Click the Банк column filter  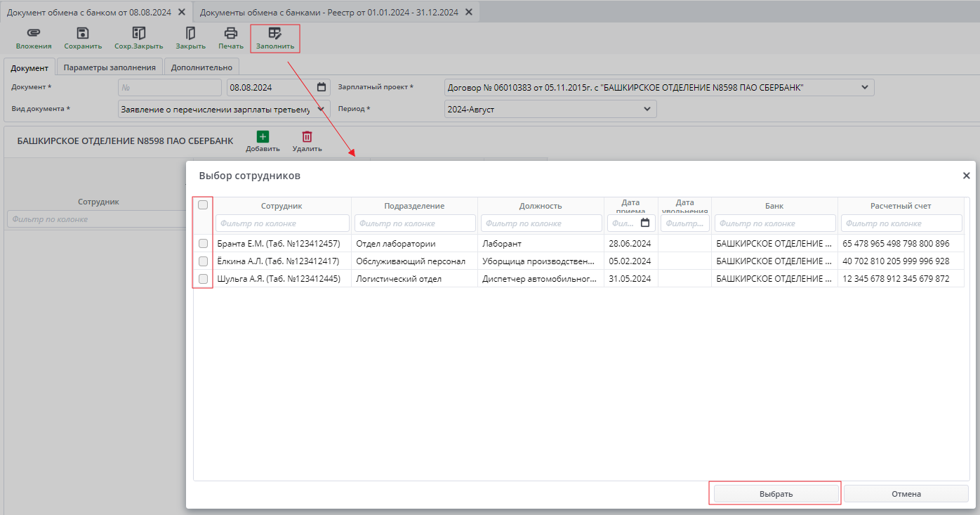[775, 223]
